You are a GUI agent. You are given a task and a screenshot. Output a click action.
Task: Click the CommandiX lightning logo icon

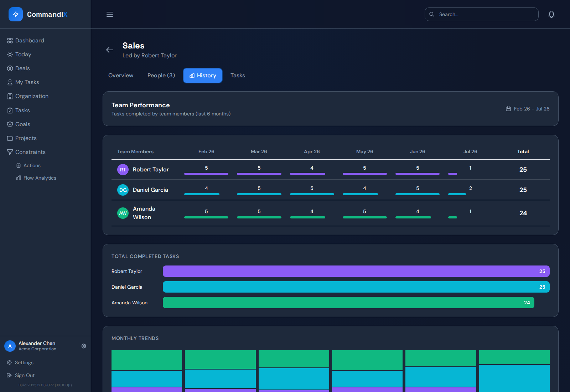point(16,14)
